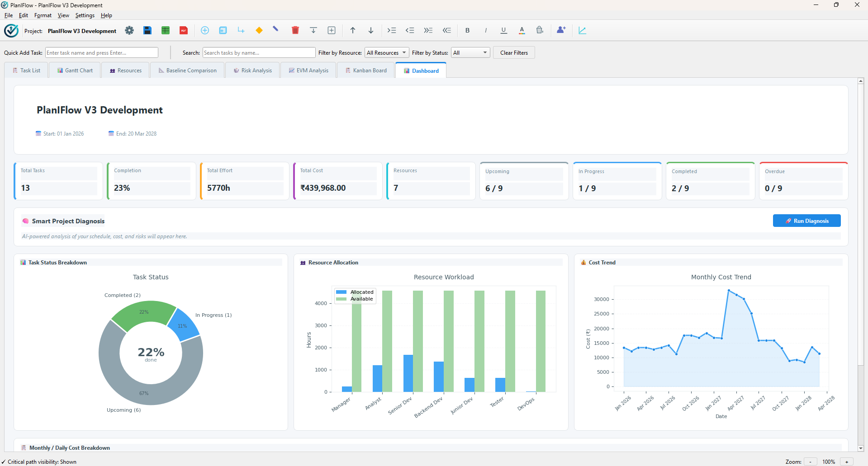
Task: Add a new task with the circled plus icon
Action: coord(205,30)
